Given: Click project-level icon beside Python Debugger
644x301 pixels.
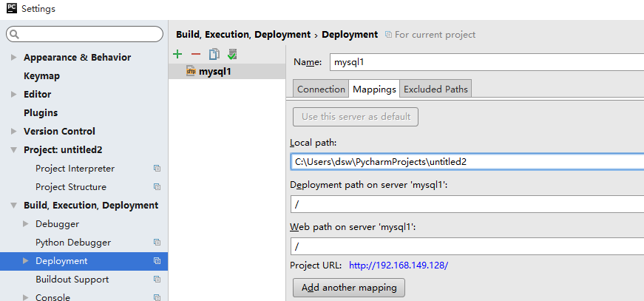Looking at the screenshot, I should [157, 243].
